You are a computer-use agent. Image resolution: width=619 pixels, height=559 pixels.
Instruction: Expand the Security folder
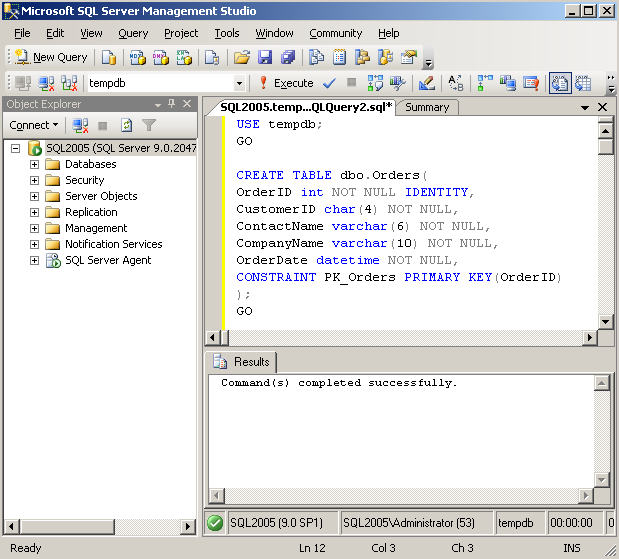tap(34, 180)
